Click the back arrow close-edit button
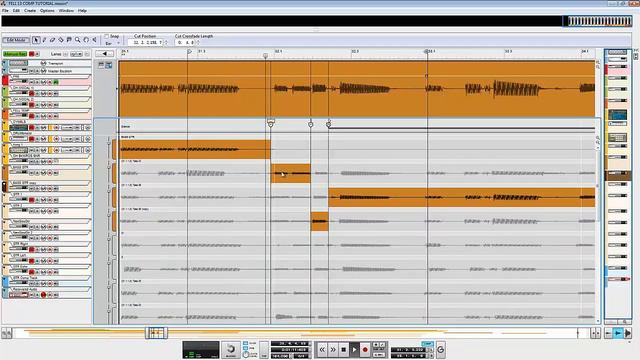The width and height of the screenshot is (640, 360). [104, 53]
